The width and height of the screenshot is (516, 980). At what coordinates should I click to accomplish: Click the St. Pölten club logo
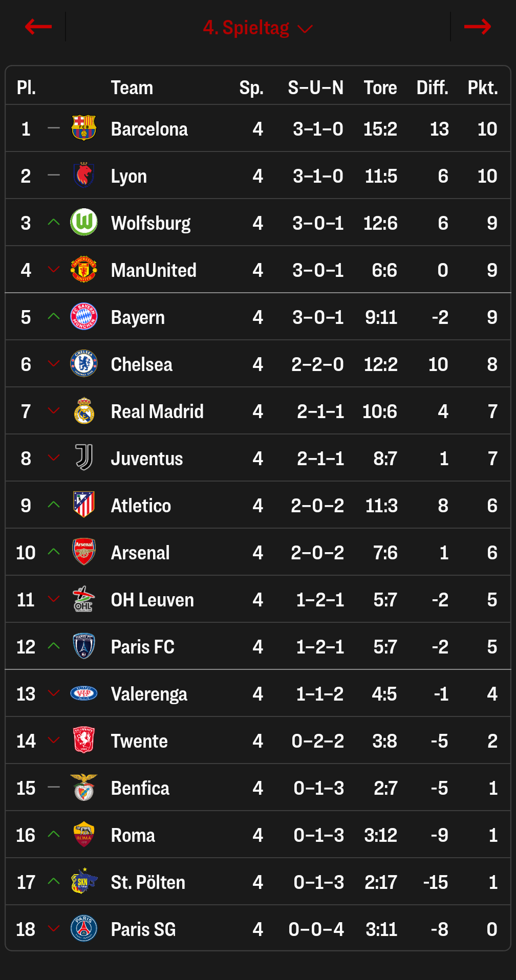(x=84, y=882)
